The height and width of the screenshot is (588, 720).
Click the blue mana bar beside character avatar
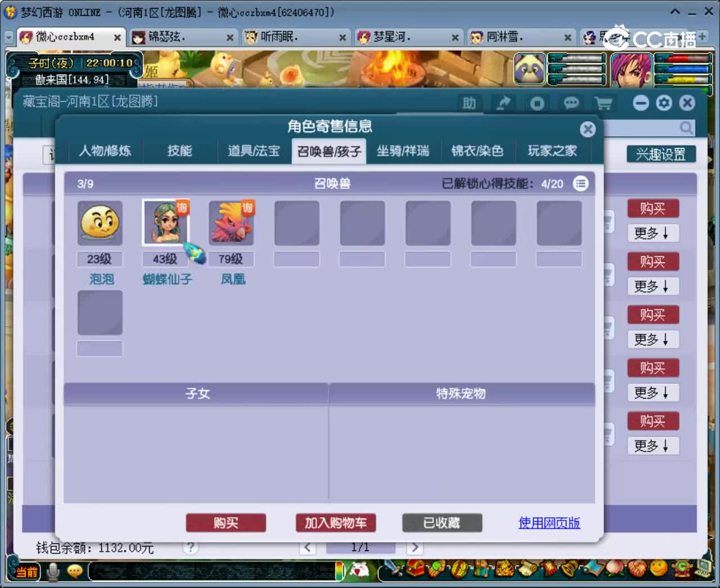tap(682, 69)
